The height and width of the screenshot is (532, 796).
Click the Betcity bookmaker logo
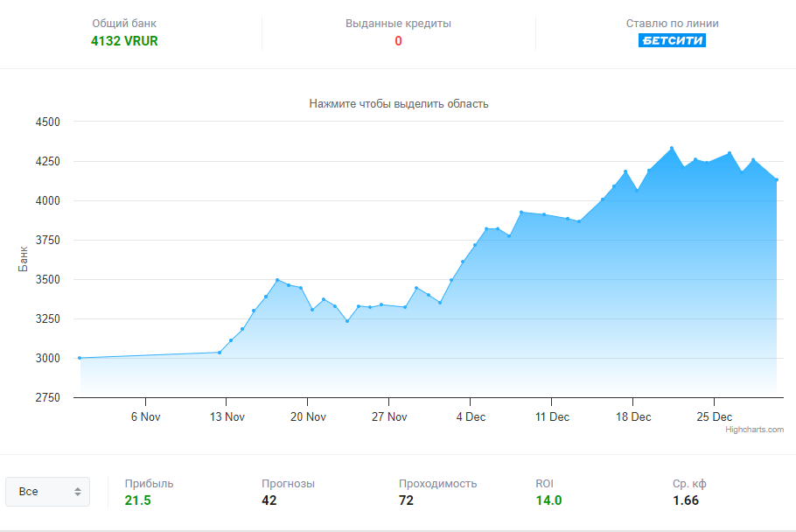(672, 40)
